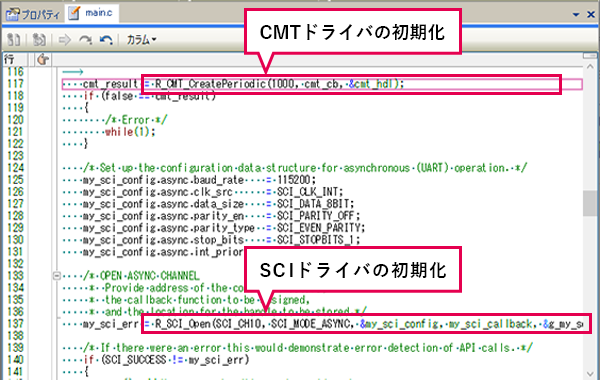Click the 行 column header
Screen dimensions: 600x380
(9, 59)
